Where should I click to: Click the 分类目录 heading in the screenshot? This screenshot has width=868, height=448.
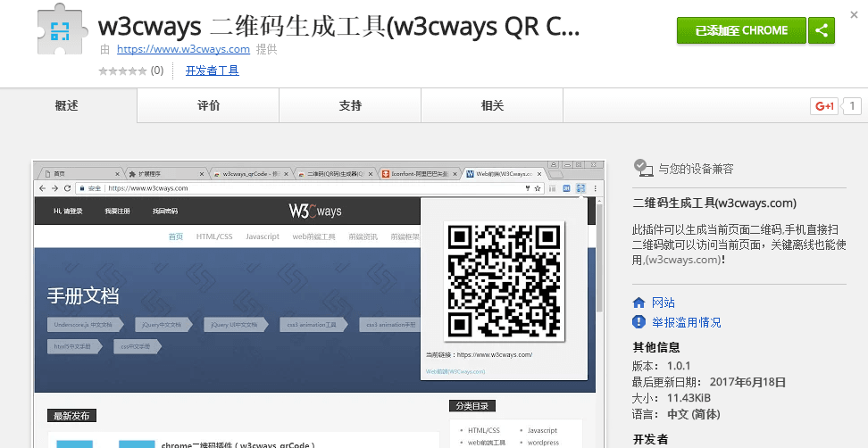coord(472,406)
